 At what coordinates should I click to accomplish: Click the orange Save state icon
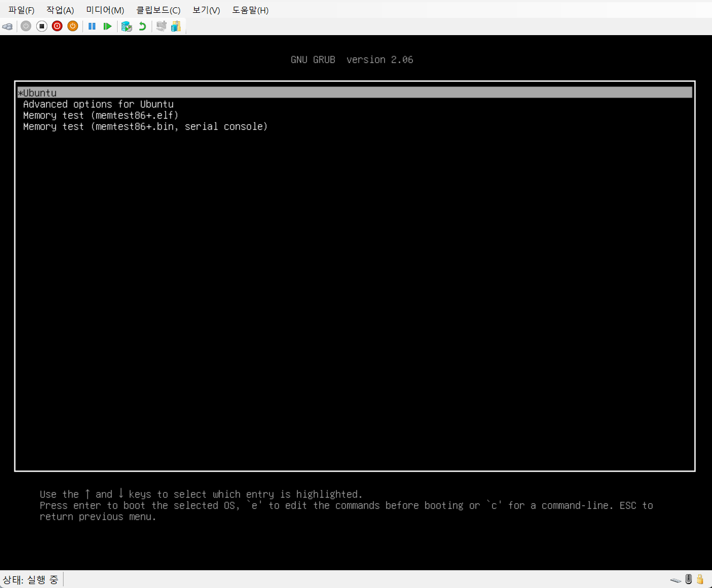click(72, 26)
